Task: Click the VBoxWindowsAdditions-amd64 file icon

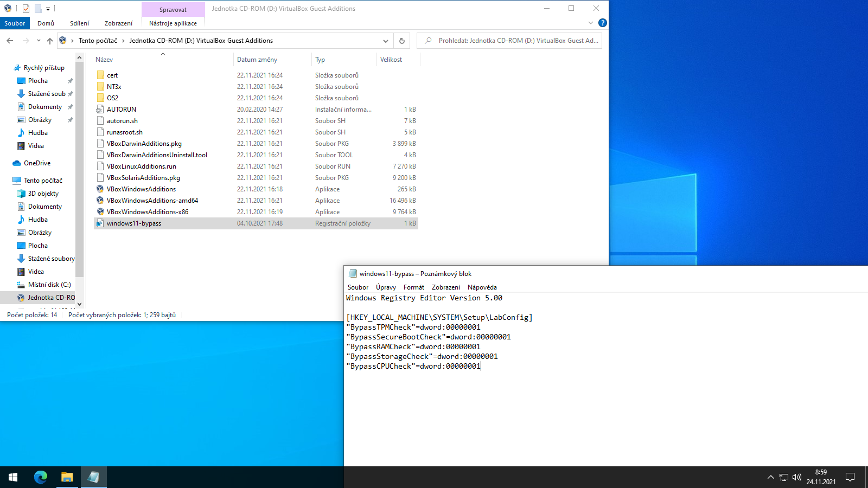Action: pyautogui.click(x=100, y=201)
